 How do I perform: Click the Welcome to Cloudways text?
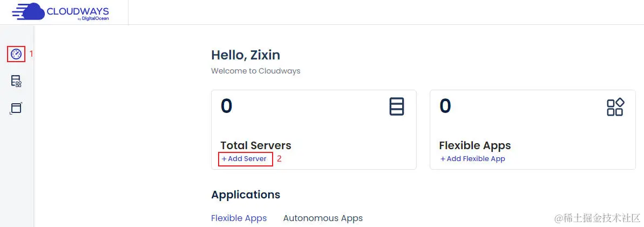click(x=256, y=71)
